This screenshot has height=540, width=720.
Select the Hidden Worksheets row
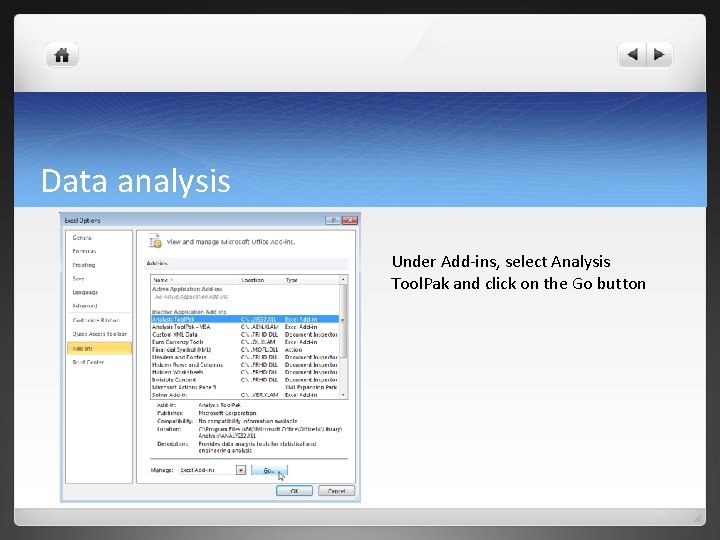click(245, 372)
